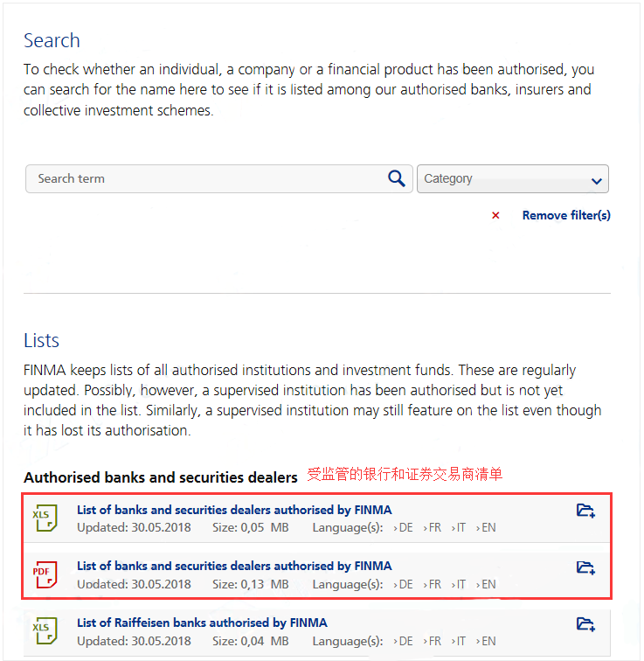
Task: Click the red X remove filter icon
Action: point(495,215)
